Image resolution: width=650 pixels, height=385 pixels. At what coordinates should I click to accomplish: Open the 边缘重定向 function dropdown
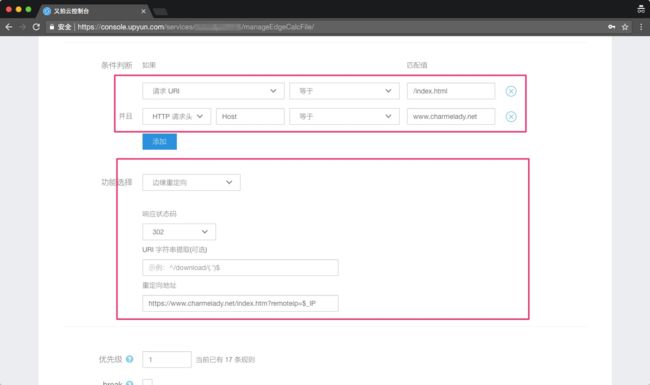[x=191, y=182]
